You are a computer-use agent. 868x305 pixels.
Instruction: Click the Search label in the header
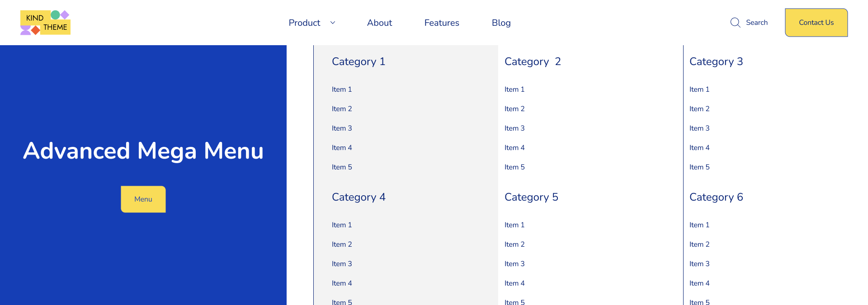tap(757, 23)
